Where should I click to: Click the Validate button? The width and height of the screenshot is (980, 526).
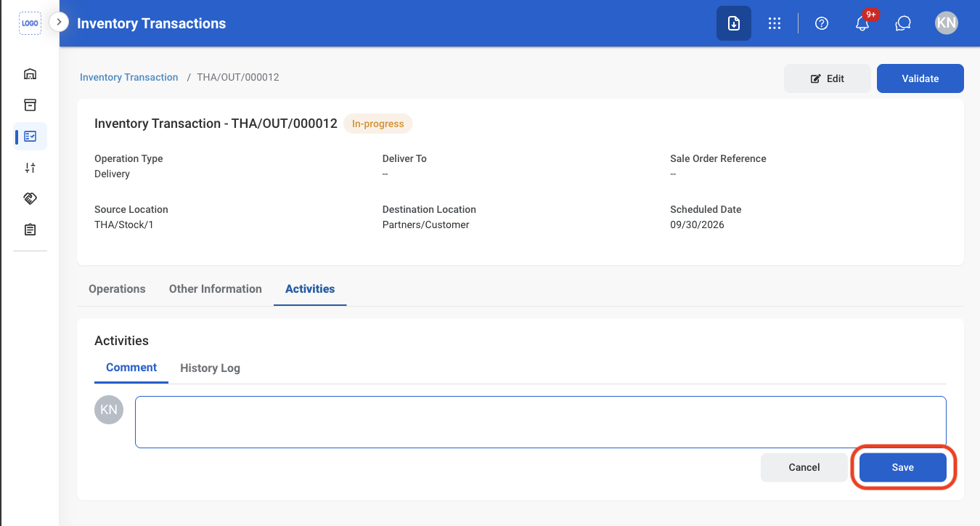pos(920,78)
